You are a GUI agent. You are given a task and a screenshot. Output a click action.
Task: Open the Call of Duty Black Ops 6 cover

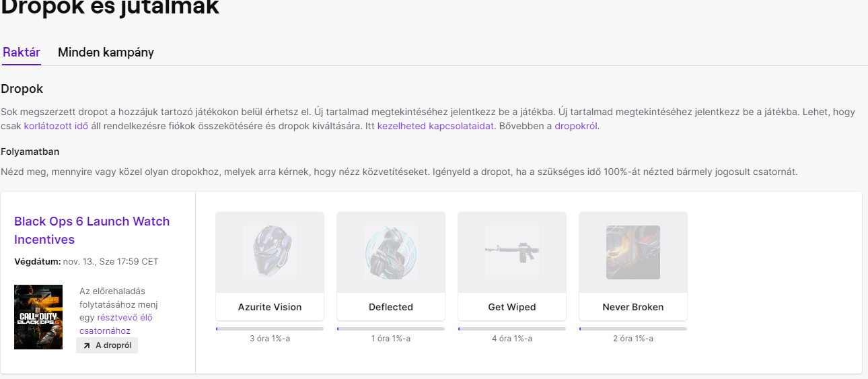(38, 317)
